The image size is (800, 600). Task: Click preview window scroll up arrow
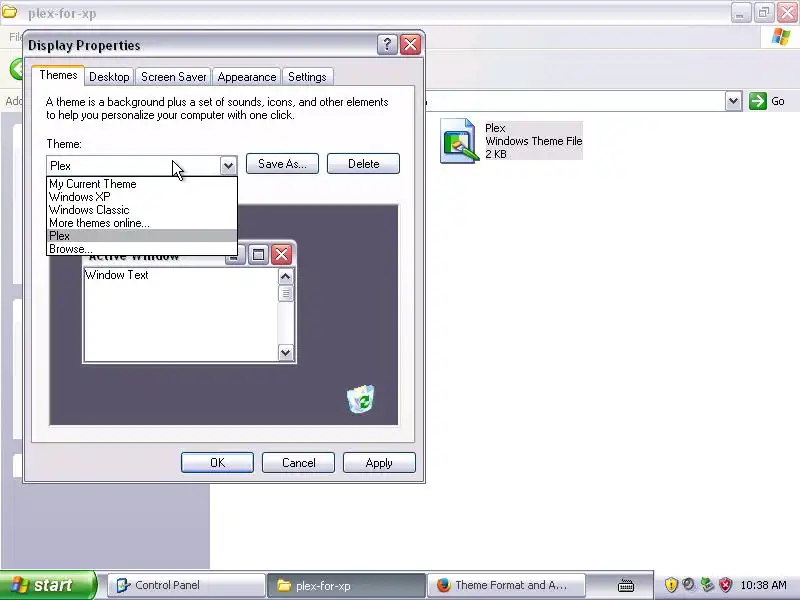click(285, 277)
